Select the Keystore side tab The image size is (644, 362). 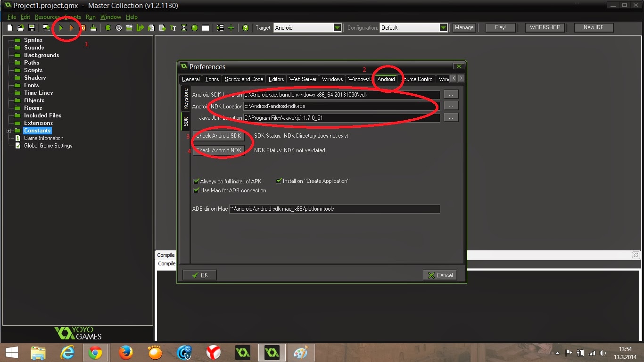point(185,99)
